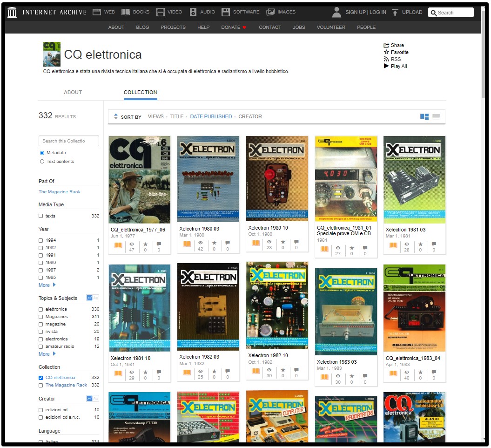Check the texts media type checkbox
The height and width of the screenshot is (448, 491).
point(40,216)
